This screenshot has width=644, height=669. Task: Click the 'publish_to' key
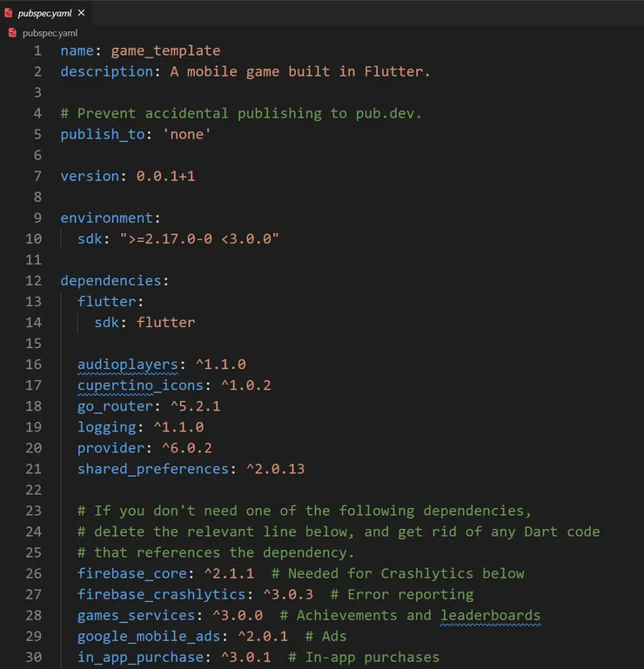click(103, 134)
